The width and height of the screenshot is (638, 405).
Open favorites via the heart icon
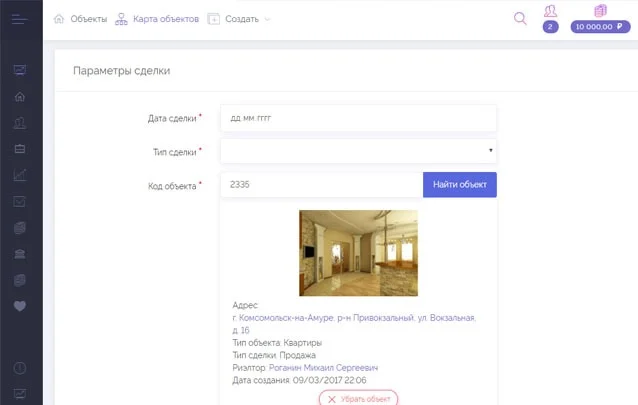20,306
